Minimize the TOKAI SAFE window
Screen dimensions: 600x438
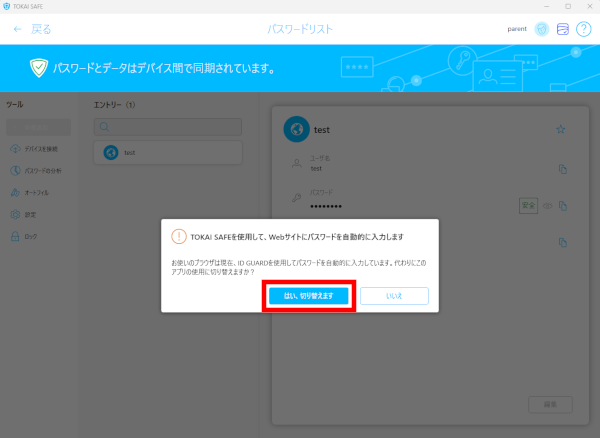click(546, 7)
